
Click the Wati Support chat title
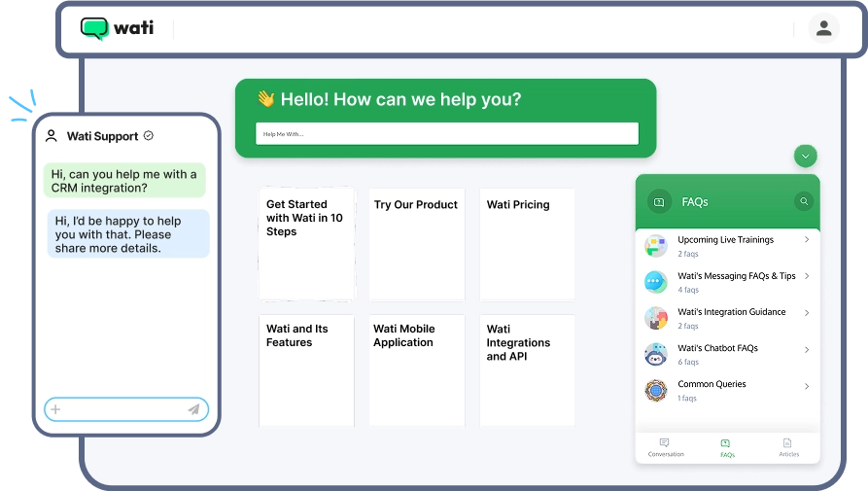pos(102,136)
